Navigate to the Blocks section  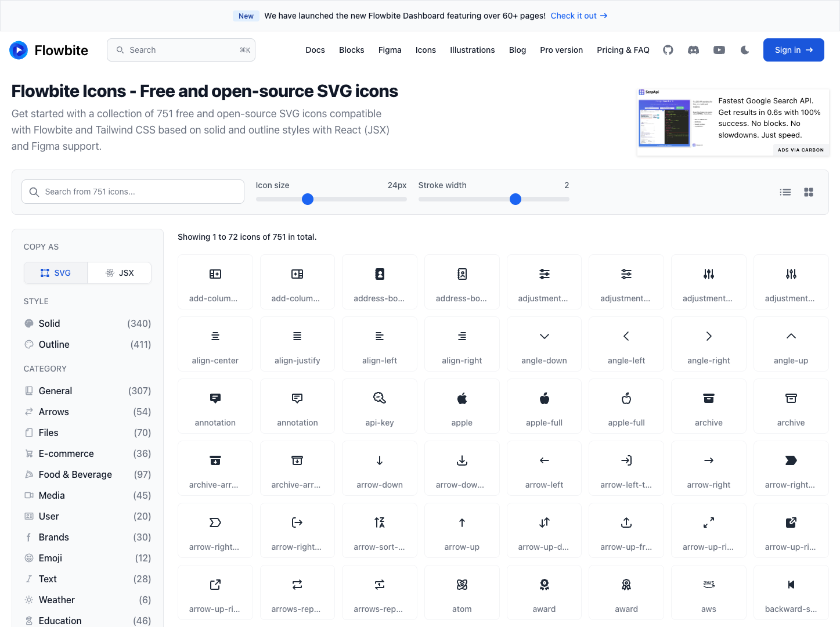[x=351, y=50]
